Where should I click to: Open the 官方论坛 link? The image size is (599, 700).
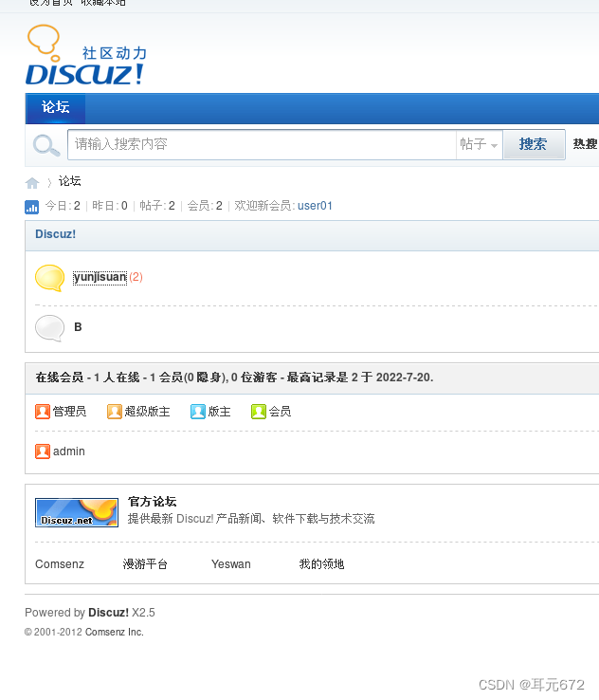[152, 502]
